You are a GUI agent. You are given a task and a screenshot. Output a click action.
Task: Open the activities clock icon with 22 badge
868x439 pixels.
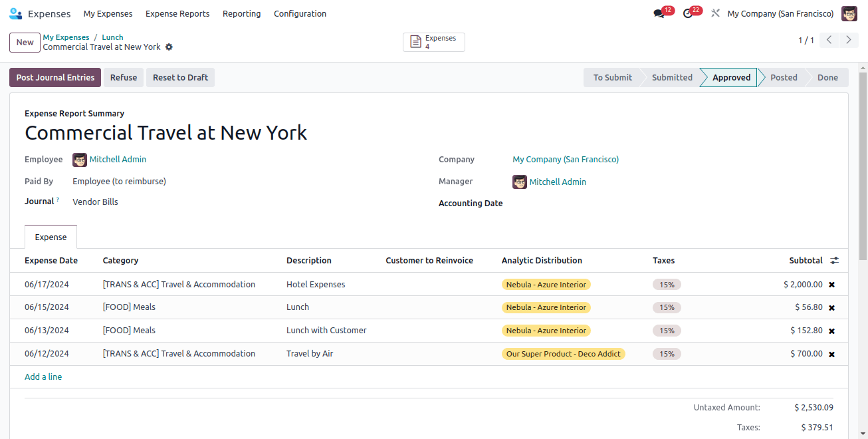tap(687, 13)
